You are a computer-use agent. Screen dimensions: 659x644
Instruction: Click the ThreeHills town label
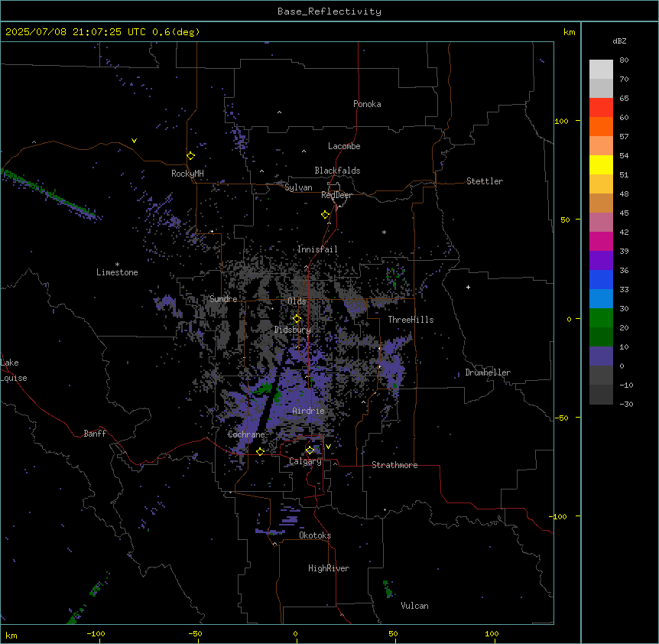[411, 320]
